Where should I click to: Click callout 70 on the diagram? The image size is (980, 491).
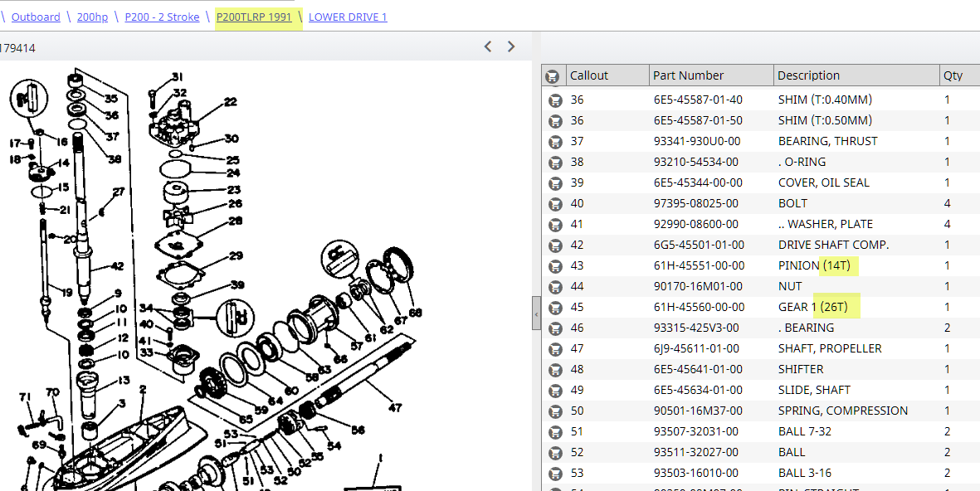click(52, 392)
